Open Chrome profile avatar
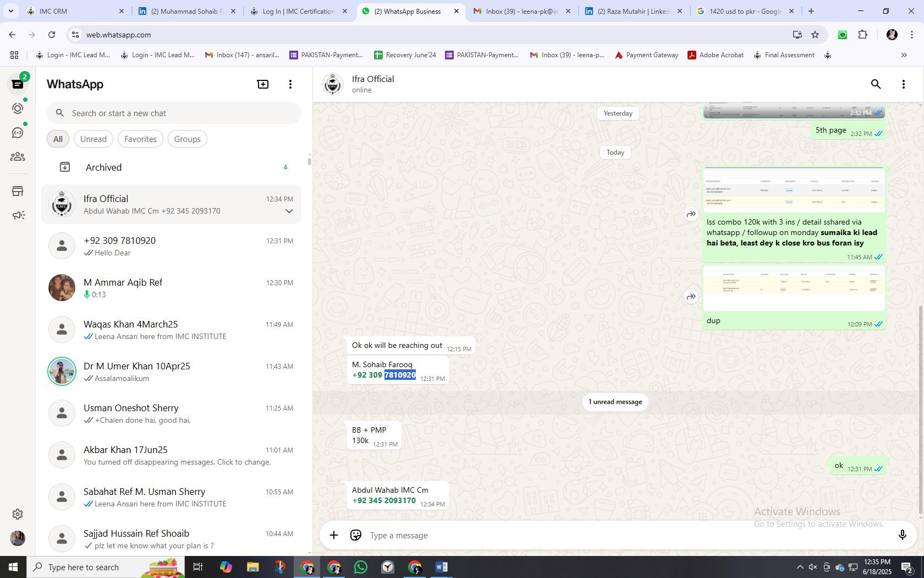924x578 pixels. pos(892,35)
